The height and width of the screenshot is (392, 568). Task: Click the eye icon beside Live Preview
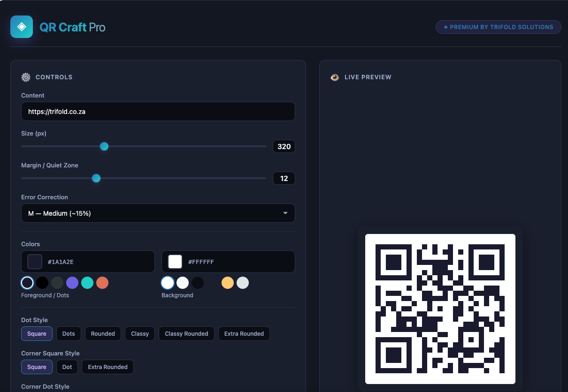pyautogui.click(x=335, y=77)
